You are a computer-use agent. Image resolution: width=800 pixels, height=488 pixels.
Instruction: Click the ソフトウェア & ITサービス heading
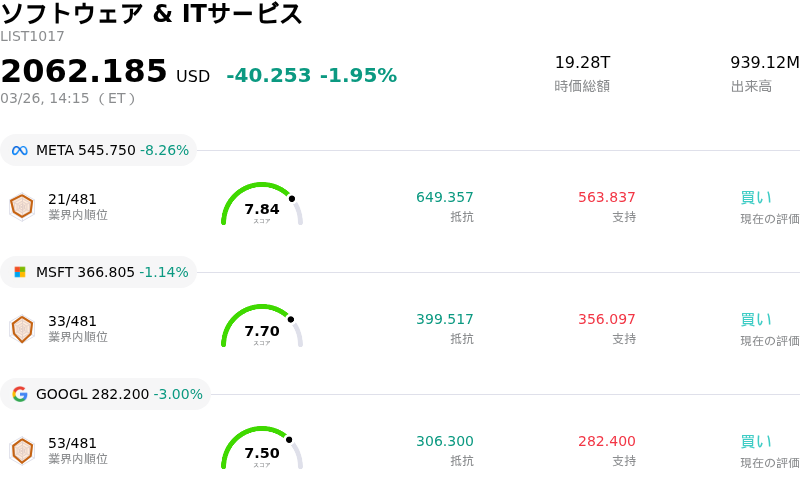pos(152,14)
